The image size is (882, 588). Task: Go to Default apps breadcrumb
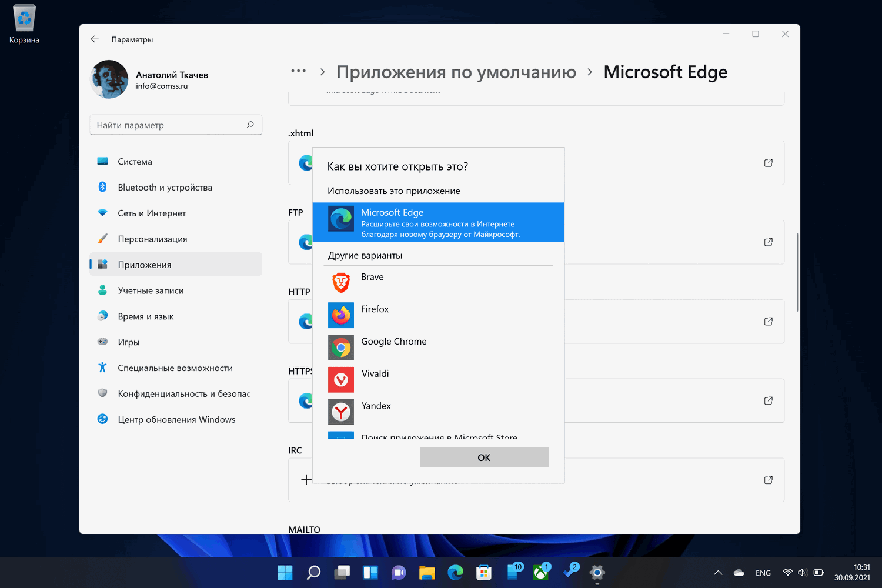coord(456,72)
